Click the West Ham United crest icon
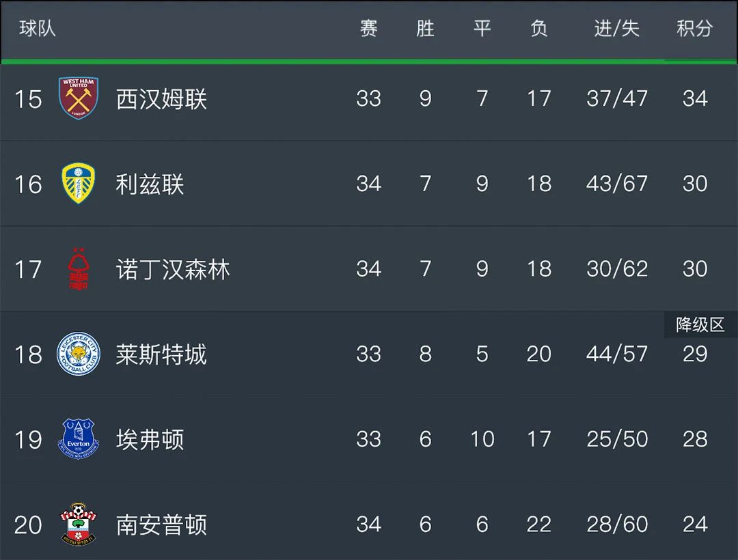The width and height of the screenshot is (738, 560). 78,98
